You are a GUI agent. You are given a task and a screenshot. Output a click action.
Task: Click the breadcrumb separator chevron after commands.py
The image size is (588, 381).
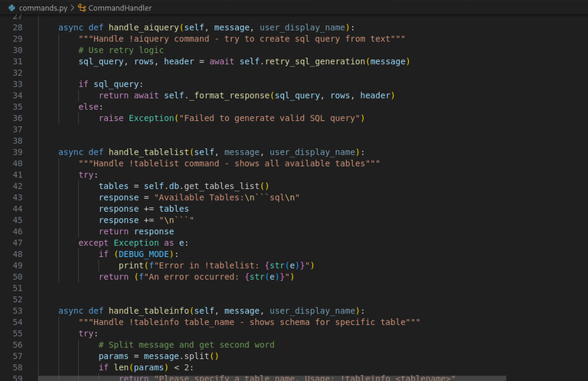tap(73, 8)
